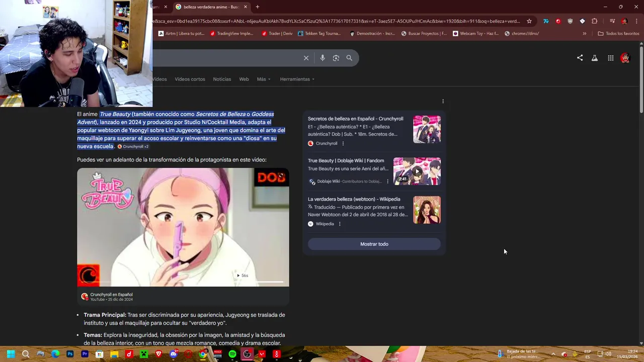The image size is (644, 362).
Task: Click the page vertical scrollbar
Action: [641, 80]
